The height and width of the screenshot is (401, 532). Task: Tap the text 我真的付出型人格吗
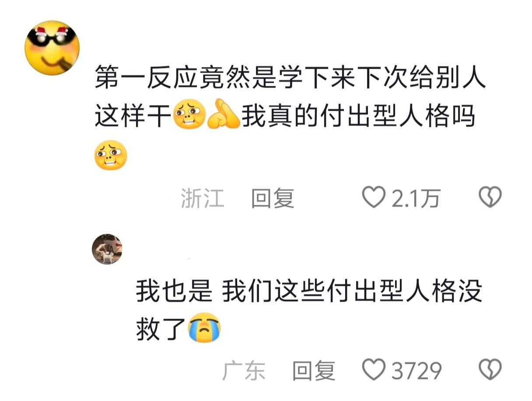[x=358, y=114]
